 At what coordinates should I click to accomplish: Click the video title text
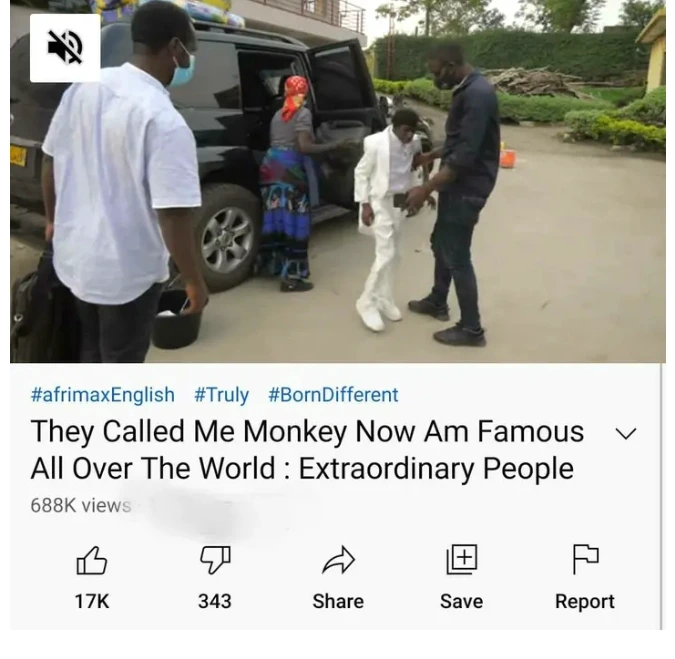pyautogui.click(x=307, y=449)
